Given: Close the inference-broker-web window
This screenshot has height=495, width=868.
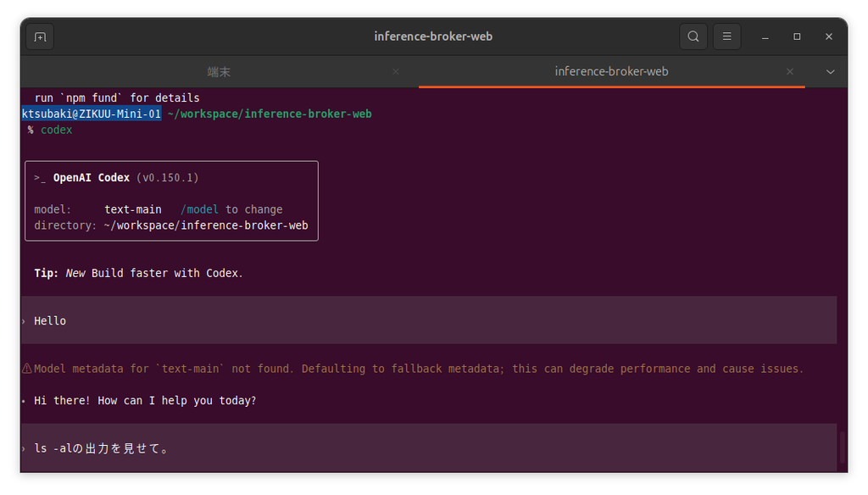Looking at the screenshot, I should coord(829,36).
